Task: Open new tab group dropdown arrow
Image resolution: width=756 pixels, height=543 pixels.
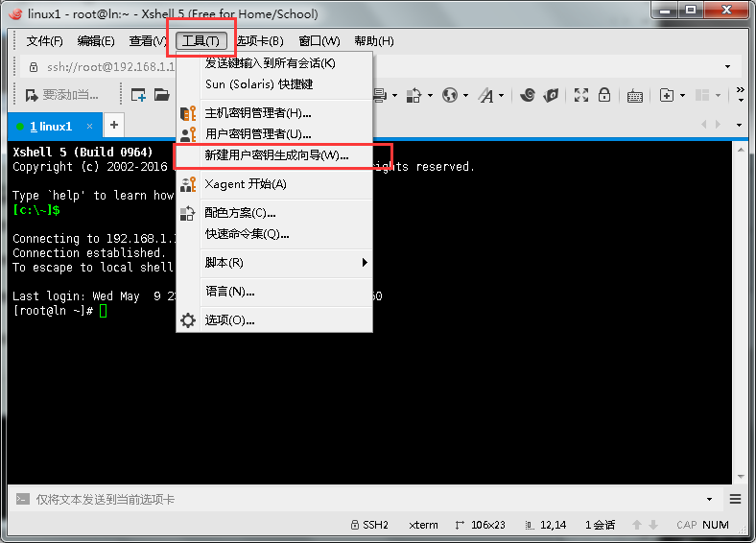Action: click(x=682, y=96)
